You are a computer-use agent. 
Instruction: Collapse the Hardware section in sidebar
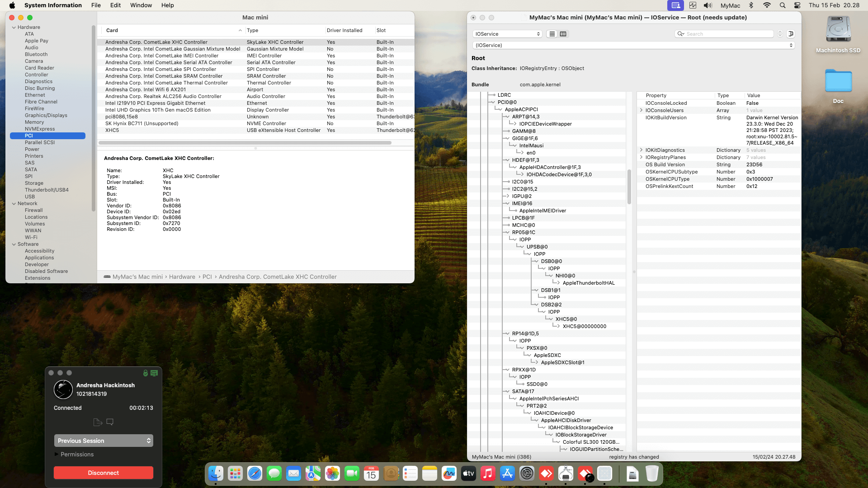point(14,28)
